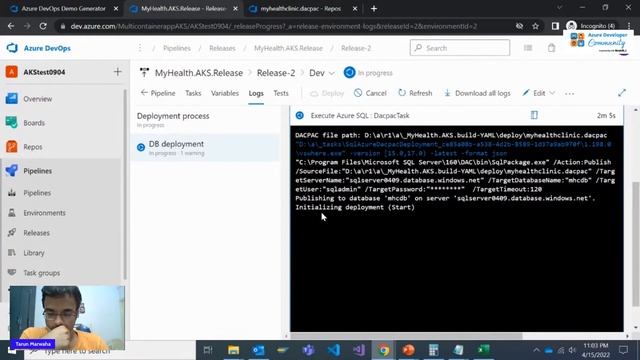Select the Pipelines sub-item
The width and height of the screenshot is (640, 360).
37,193
